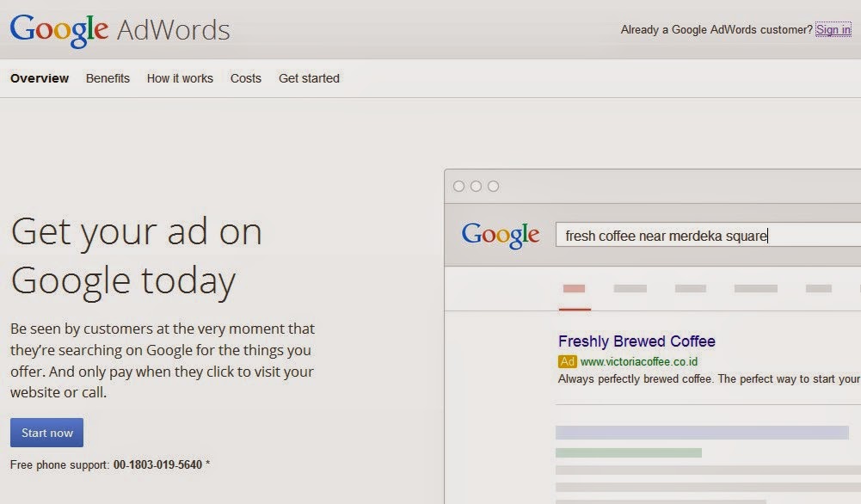Click the Google logo inside the mock browser
Image resolution: width=861 pixels, height=504 pixels.
tap(501, 235)
